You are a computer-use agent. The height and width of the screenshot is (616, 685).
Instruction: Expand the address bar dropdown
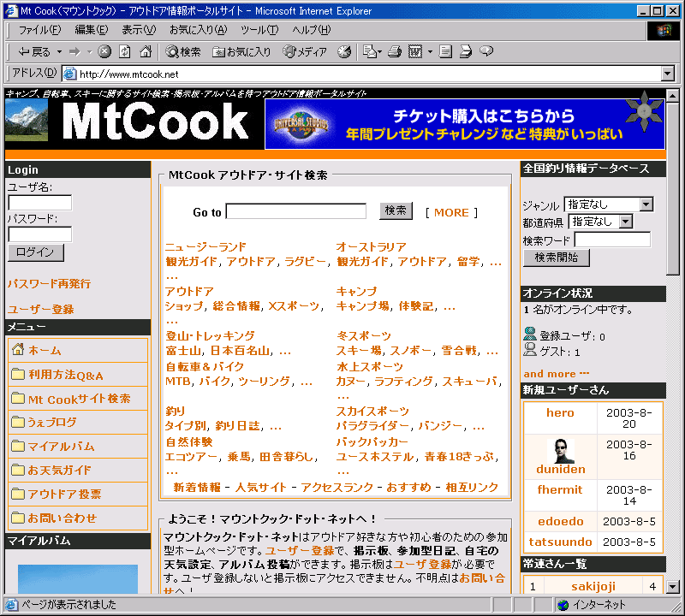[668, 74]
